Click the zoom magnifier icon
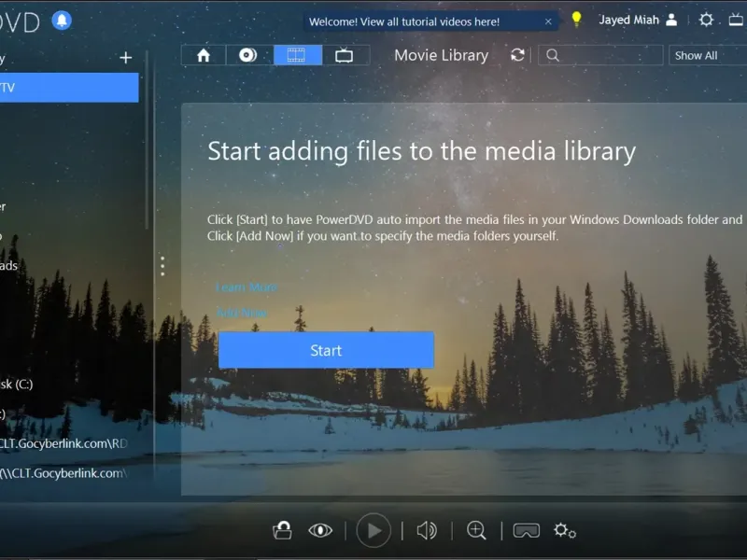Viewport: 747px width, 560px height. click(476, 530)
